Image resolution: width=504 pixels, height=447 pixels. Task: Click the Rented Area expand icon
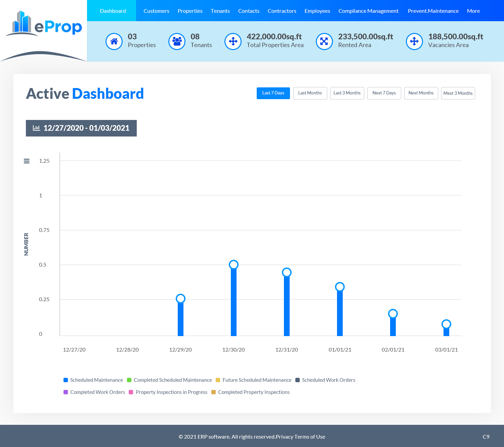(x=325, y=41)
